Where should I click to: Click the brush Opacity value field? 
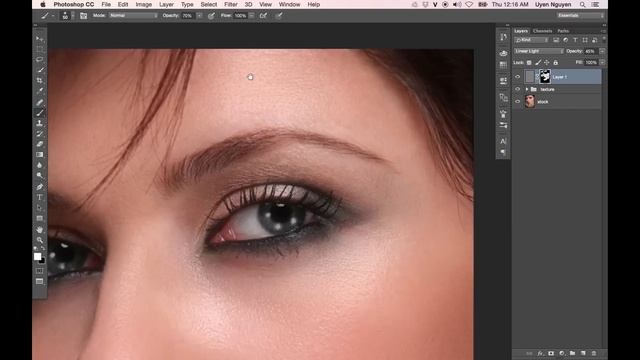pos(188,16)
